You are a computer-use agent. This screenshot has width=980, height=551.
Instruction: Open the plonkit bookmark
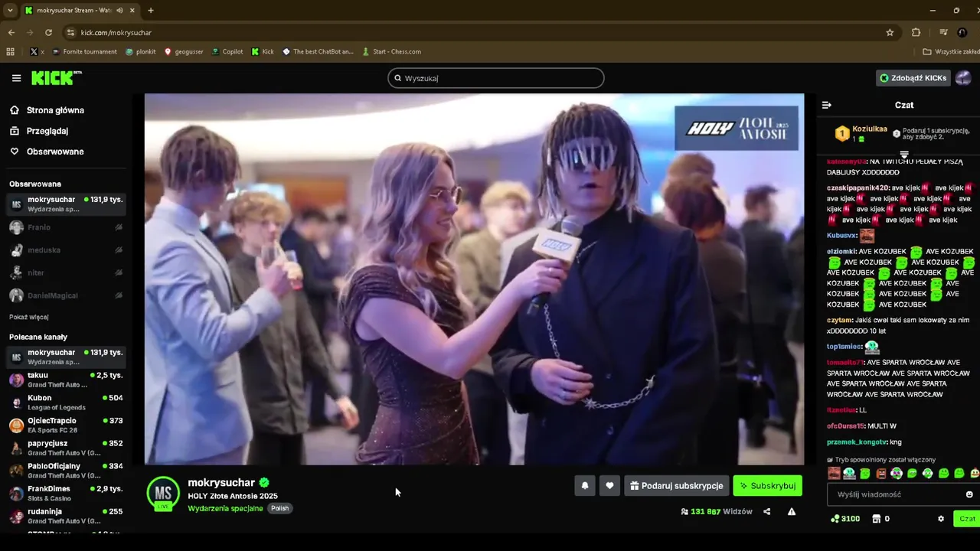[141, 52]
